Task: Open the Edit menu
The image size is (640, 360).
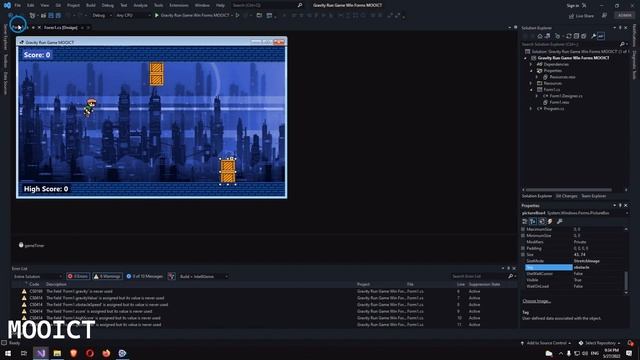Action: tap(31, 5)
